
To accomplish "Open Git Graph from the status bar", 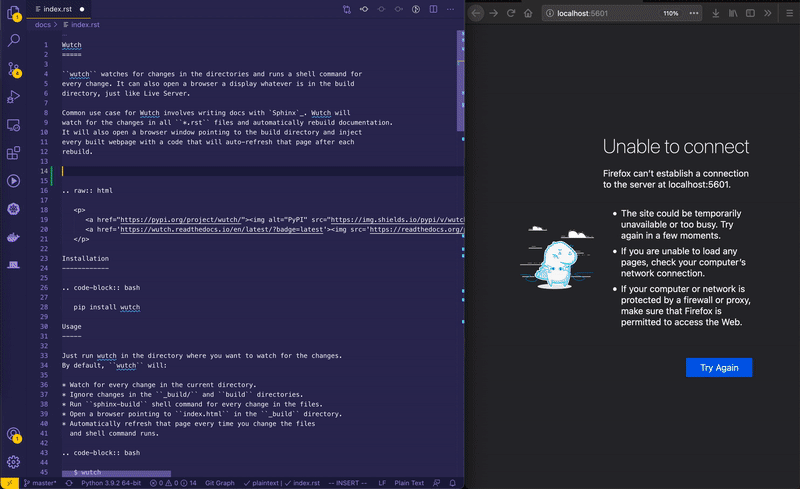I will click(220, 483).
